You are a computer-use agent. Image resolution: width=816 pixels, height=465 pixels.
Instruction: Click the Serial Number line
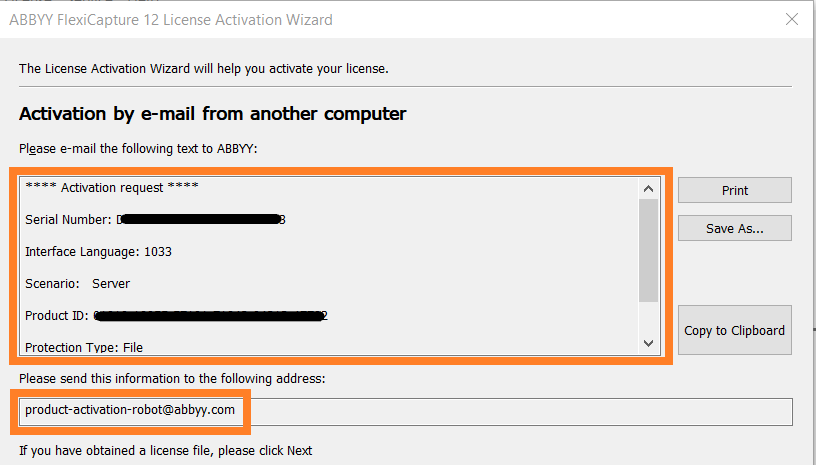pyautogui.click(x=155, y=219)
